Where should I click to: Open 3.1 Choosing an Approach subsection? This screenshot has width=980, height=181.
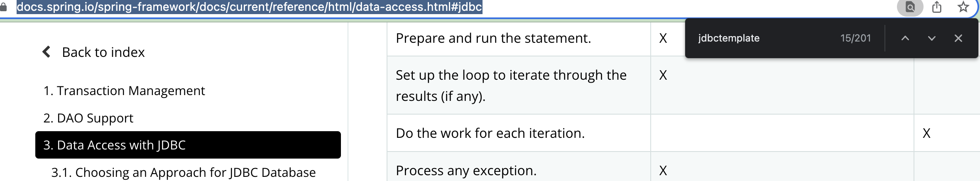pos(184,172)
